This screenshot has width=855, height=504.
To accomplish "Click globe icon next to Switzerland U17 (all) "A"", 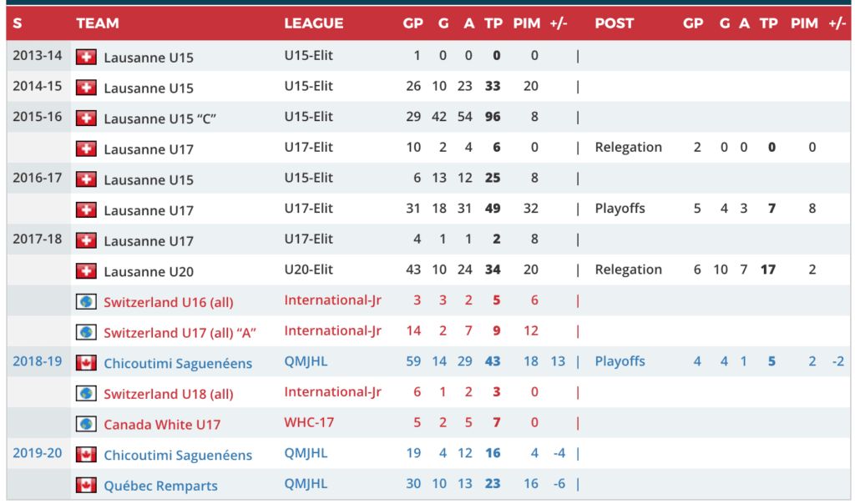I will click(x=86, y=332).
